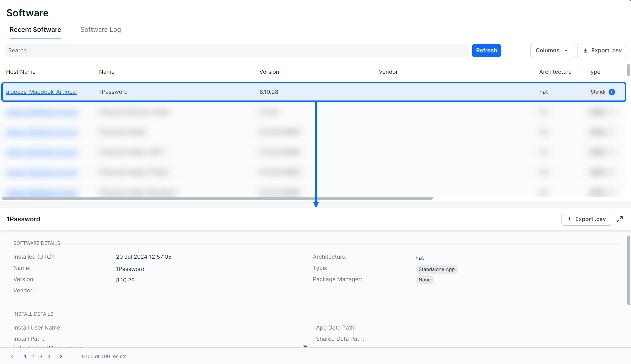Open alopezs-MacBook-Air.local host link

click(41, 92)
